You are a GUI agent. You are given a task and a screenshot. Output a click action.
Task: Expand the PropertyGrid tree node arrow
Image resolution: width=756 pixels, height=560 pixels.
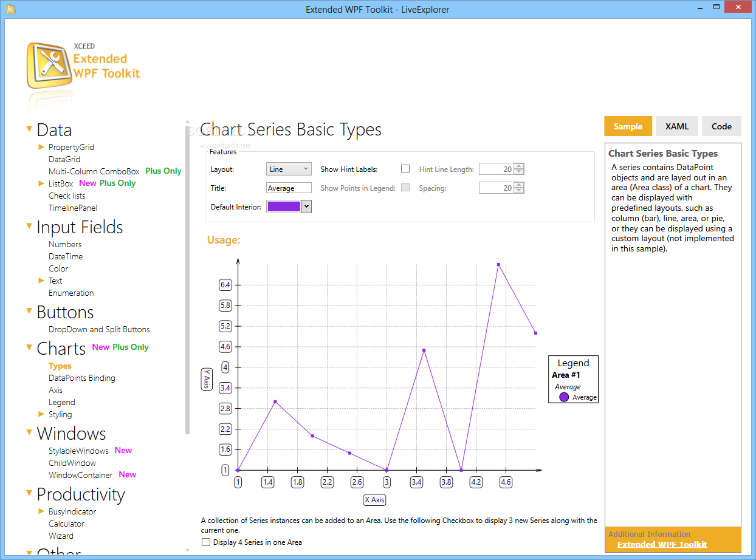click(41, 147)
